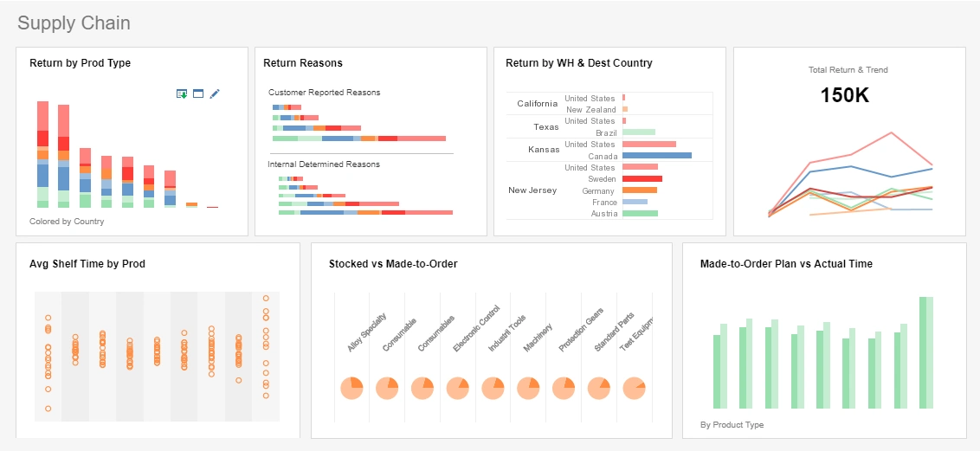Image resolution: width=980 pixels, height=451 pixels.
Task: Click the Supply Chain dashboard title
Action: click(x=74, y=23)
